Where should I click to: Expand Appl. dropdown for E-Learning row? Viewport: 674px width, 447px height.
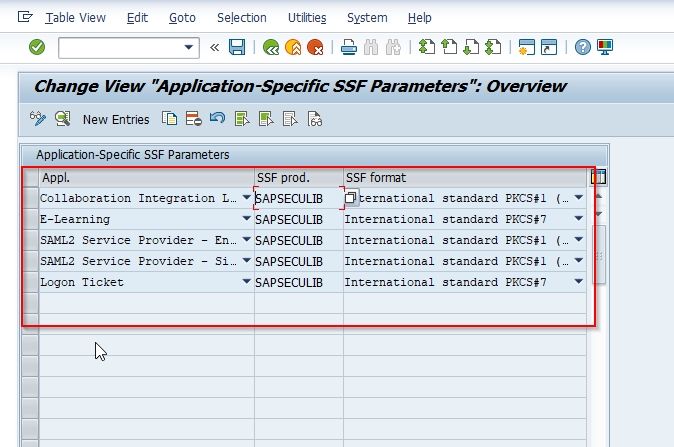coord(246,219)
